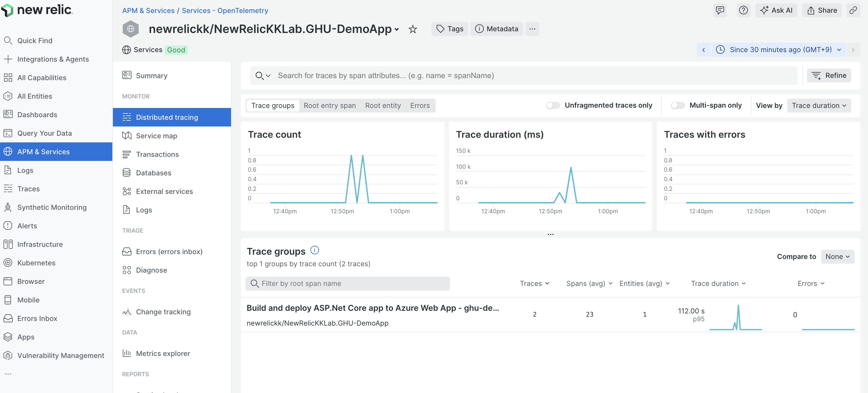
Task: Open the Service map sidebar item
Action: [x=156, y=136]
